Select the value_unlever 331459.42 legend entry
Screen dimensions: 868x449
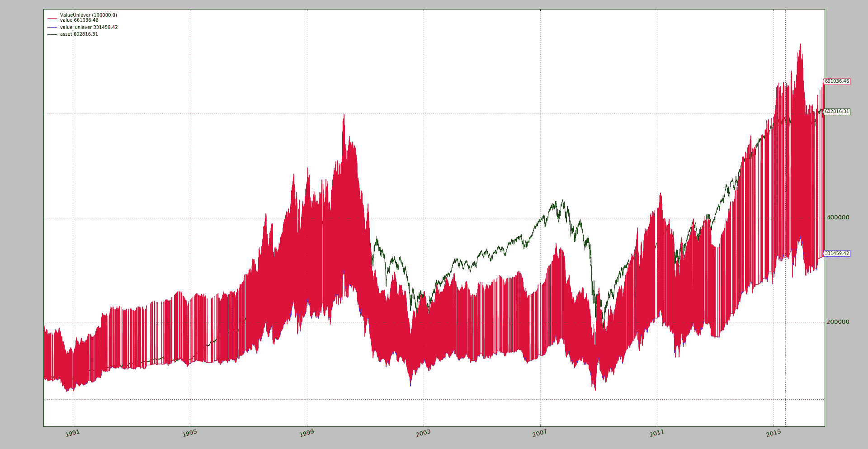point(89,27)
